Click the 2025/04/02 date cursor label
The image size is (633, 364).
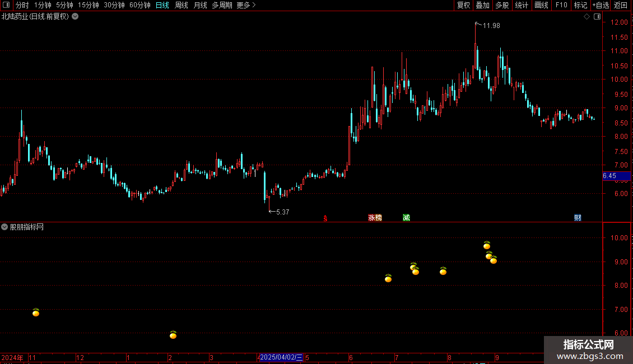coord(281,357)
